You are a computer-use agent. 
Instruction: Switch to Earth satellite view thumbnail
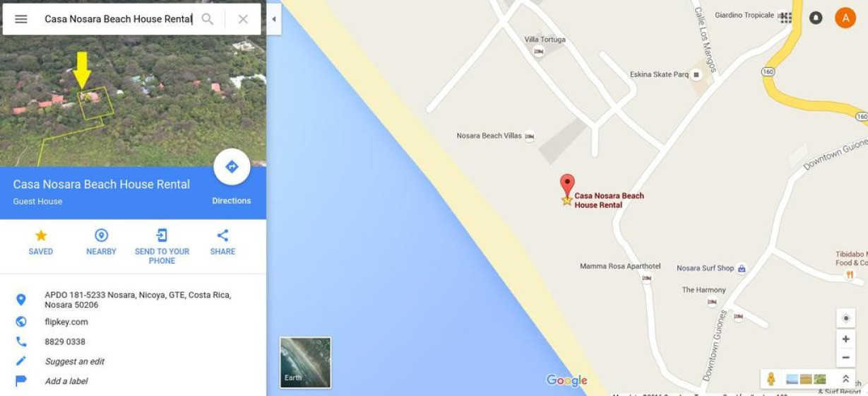coord(305,362)
